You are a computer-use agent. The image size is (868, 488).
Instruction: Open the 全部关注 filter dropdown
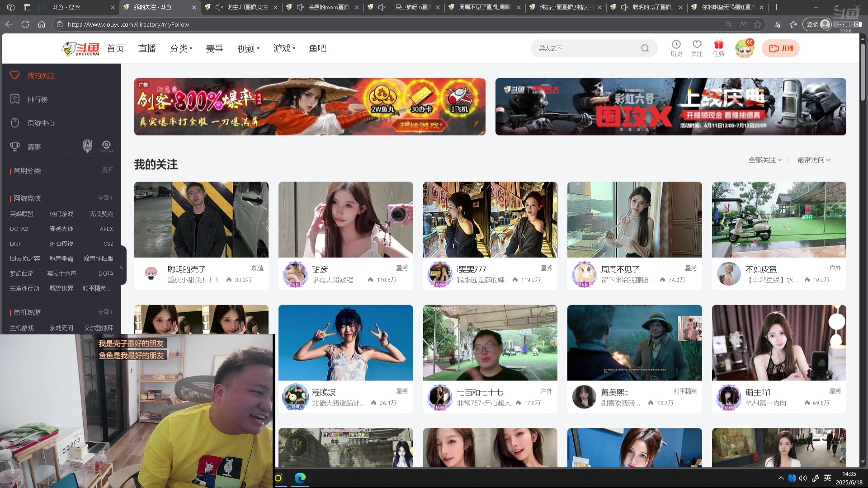point(765,160)
